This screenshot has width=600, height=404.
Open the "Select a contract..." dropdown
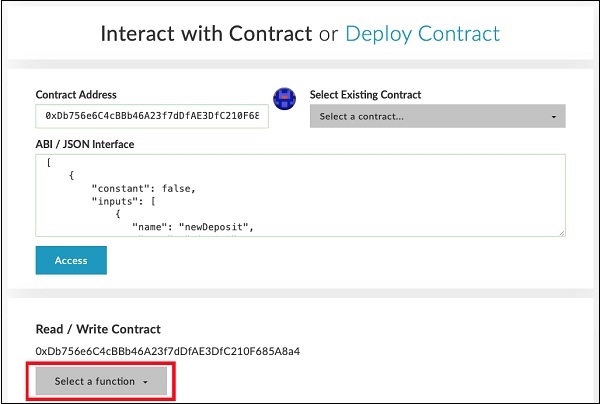tap(437, 117)
